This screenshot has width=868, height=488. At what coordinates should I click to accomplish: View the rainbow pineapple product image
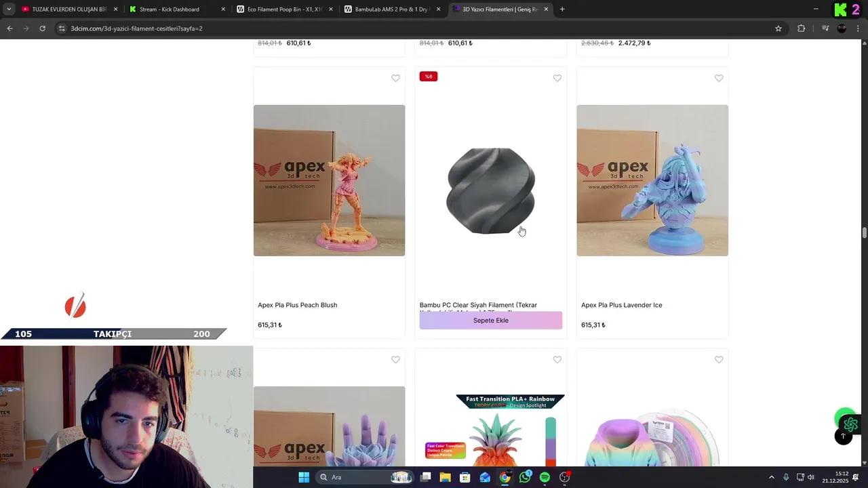pyautogui.click(x=490, y=430)
